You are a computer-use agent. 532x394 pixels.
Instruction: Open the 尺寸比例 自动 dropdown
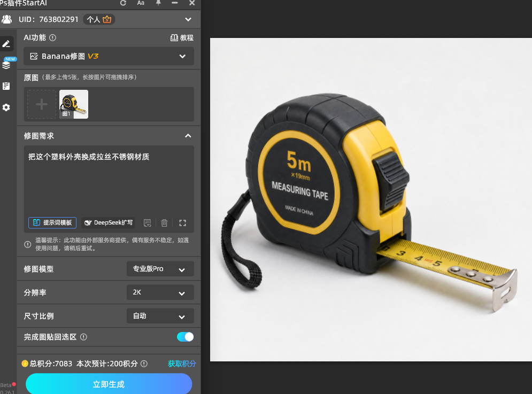(x=160, y=316)
